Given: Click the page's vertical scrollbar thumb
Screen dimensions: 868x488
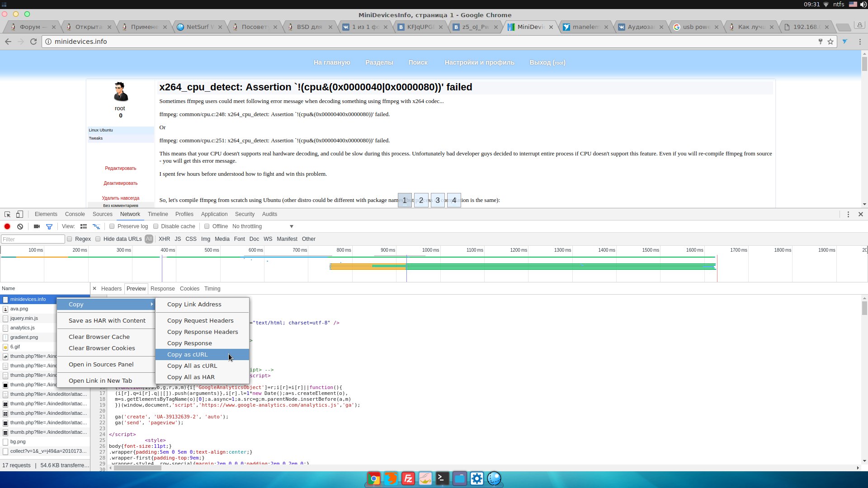Looking at the screenshot, I should coord(864,64).
